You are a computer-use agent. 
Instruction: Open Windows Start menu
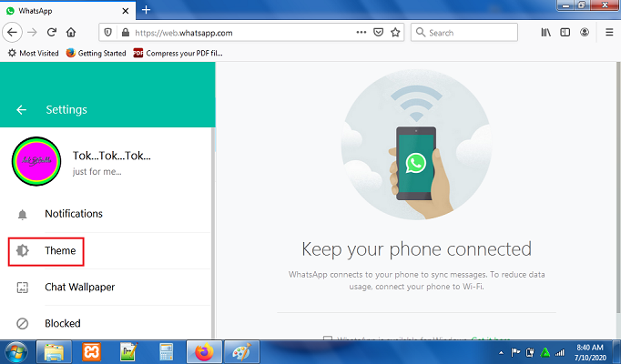click(x=15, y=352)
